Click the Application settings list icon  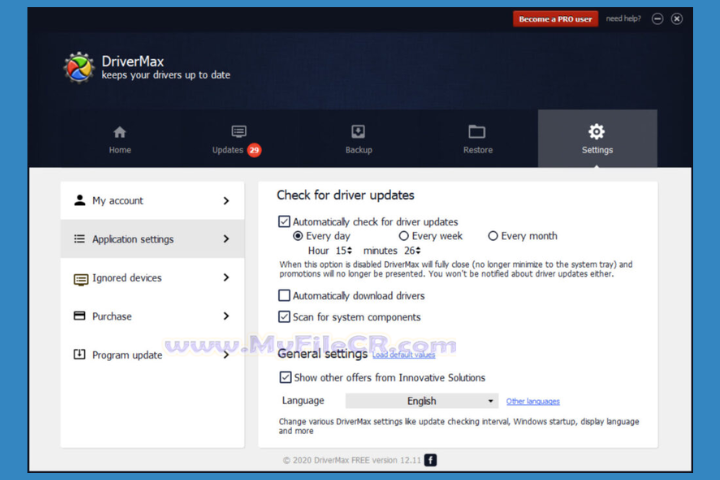tap(79, 239)
